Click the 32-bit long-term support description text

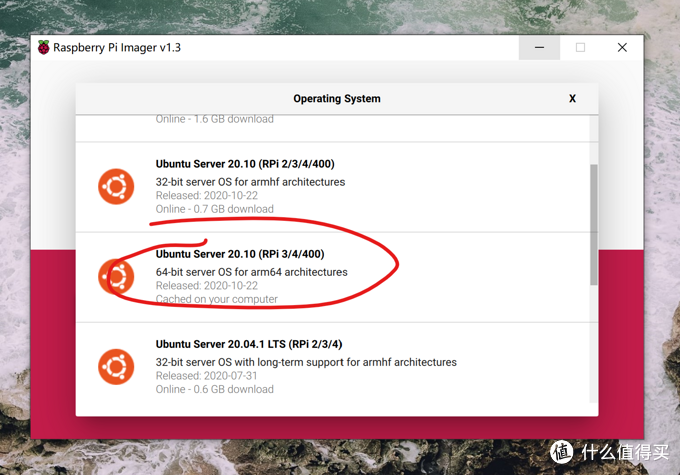(306, 362)
